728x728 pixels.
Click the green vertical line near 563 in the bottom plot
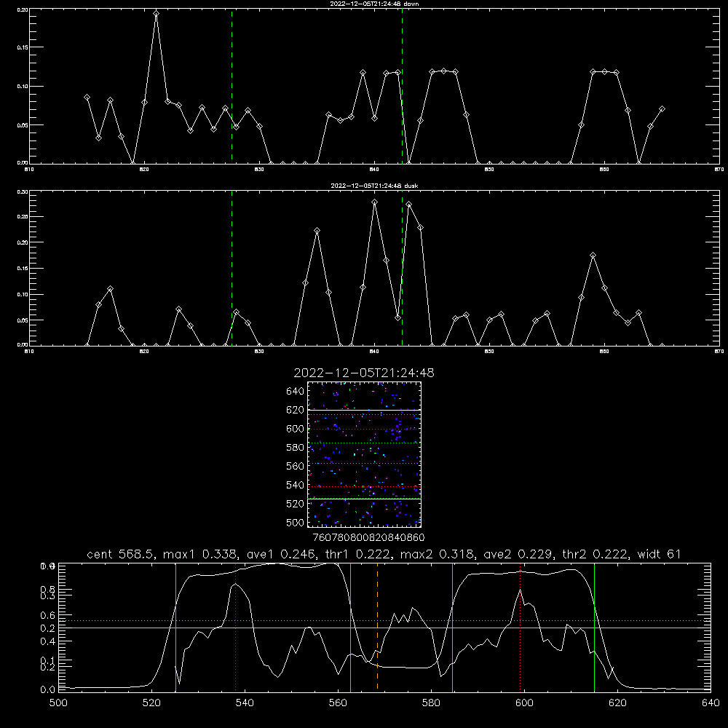click(x=351, y=626)
